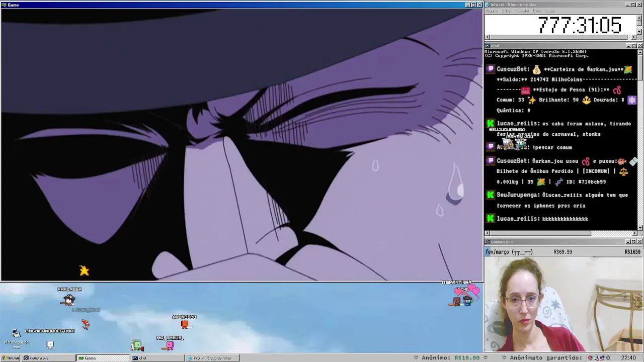Click the crown icon next to Dourada
Screen dimensions: 644x362
point(586,100)
